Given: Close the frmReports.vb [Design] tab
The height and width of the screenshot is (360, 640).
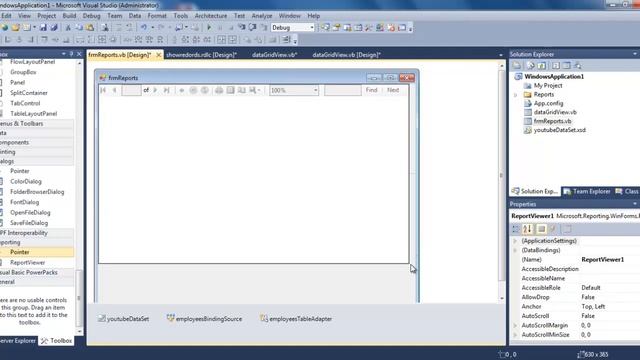Looking at the screenshot, I should coord(158,55).
